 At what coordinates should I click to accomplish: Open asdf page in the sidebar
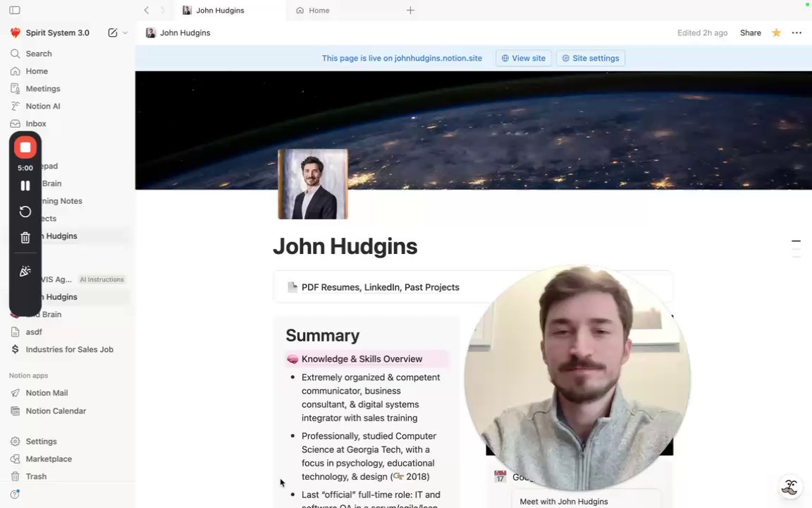pyautogui.click(x=68, y=332)
